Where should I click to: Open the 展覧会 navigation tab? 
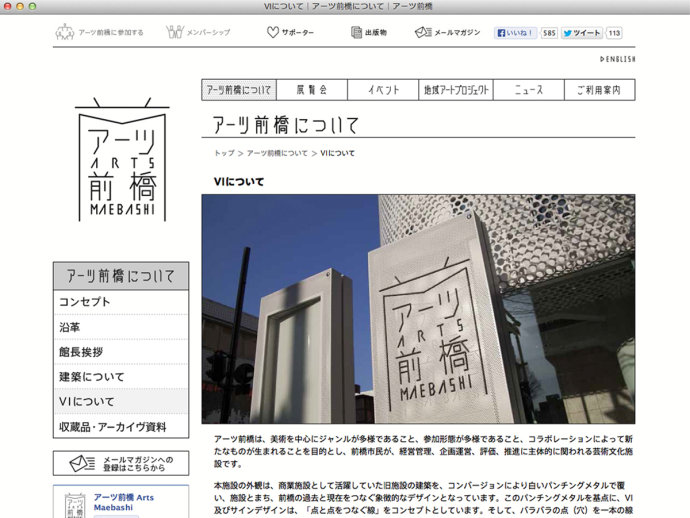[312, 90]
